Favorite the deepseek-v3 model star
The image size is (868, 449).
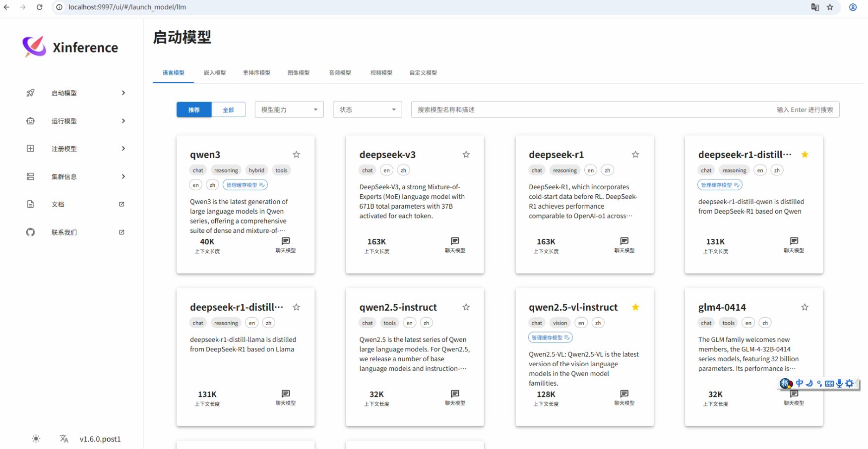[x=466, y=155]
